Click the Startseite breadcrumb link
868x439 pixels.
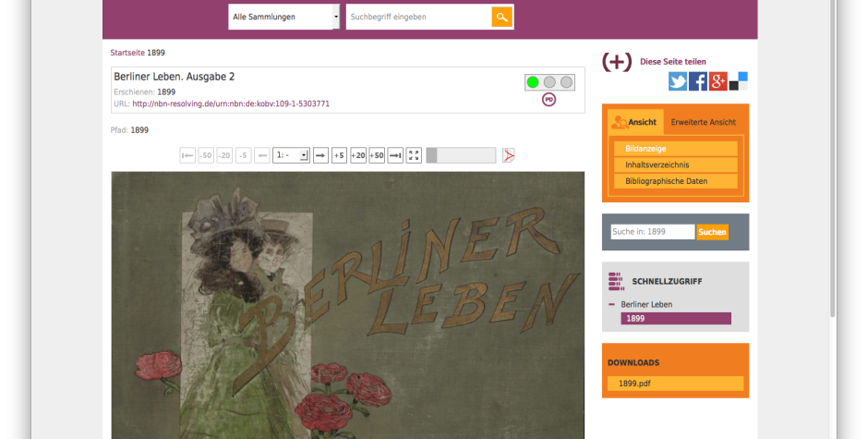coord(127,53)
